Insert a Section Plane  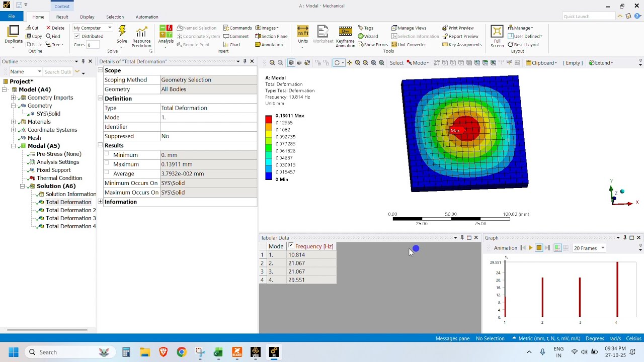pyautogui.click(x=271, y=36)
